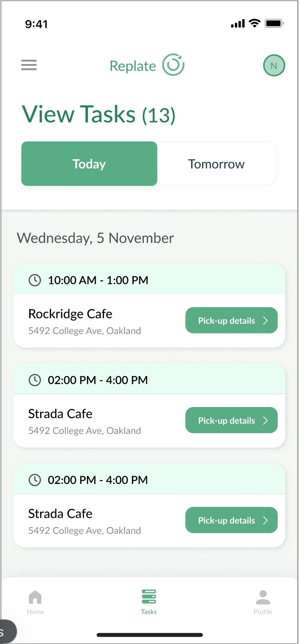Screen dimensions: 299x644
Task: Click the clock icon for 10:00 AM task
Action: click(x=35, y=280)
